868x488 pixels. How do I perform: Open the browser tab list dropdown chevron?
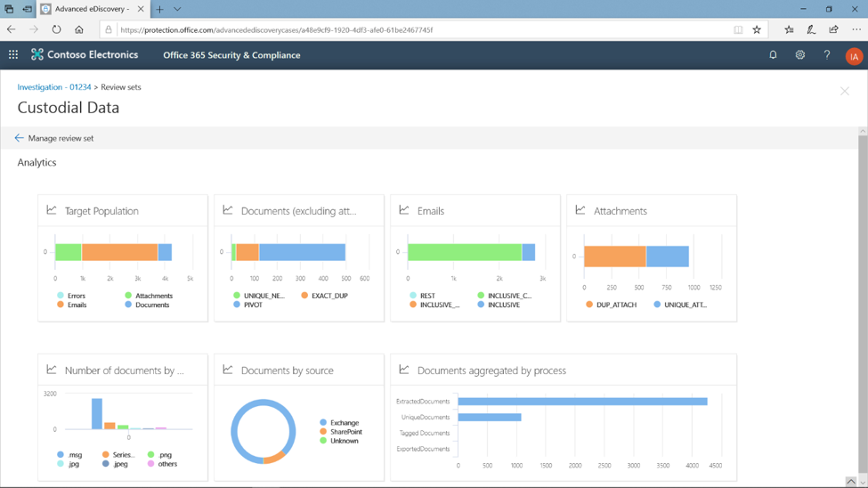(177, 9)
